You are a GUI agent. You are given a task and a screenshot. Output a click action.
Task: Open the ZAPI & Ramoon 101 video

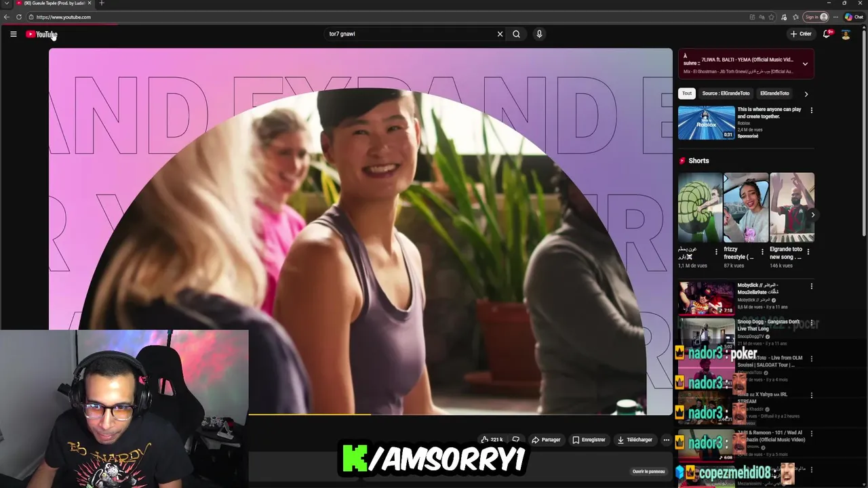click(x=770, y=436)
